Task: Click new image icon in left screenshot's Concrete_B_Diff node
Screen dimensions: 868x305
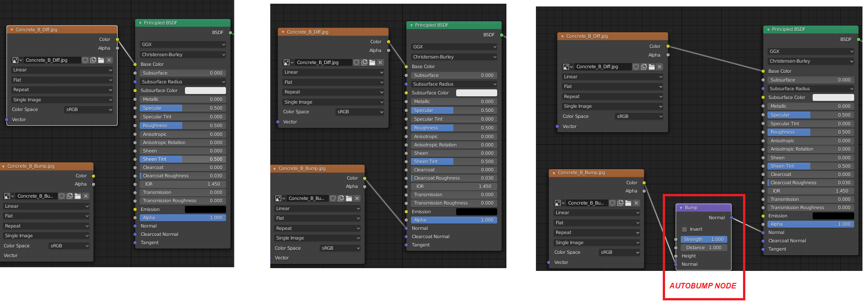Action: 93,60
